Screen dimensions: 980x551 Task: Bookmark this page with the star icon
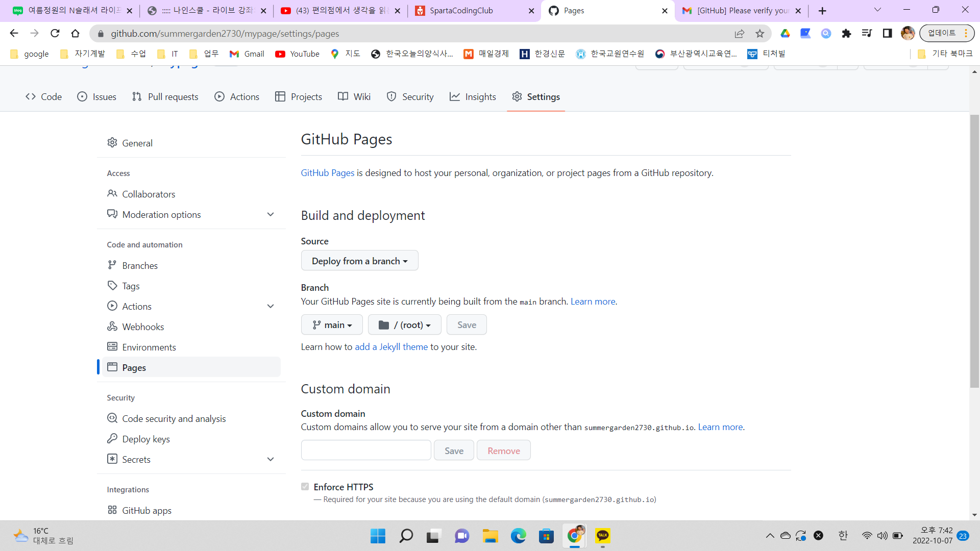[760, 33]
